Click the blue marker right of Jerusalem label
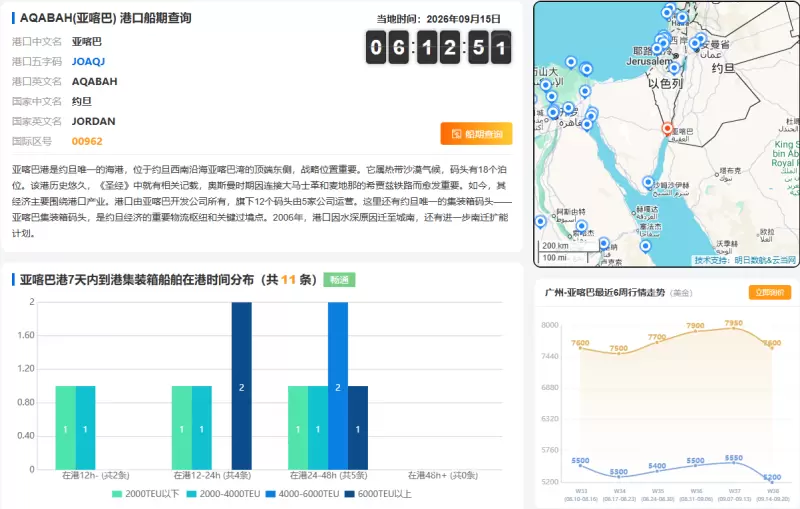Image resolution: width=800 pixels, height=509 pixels. point(674,68)
